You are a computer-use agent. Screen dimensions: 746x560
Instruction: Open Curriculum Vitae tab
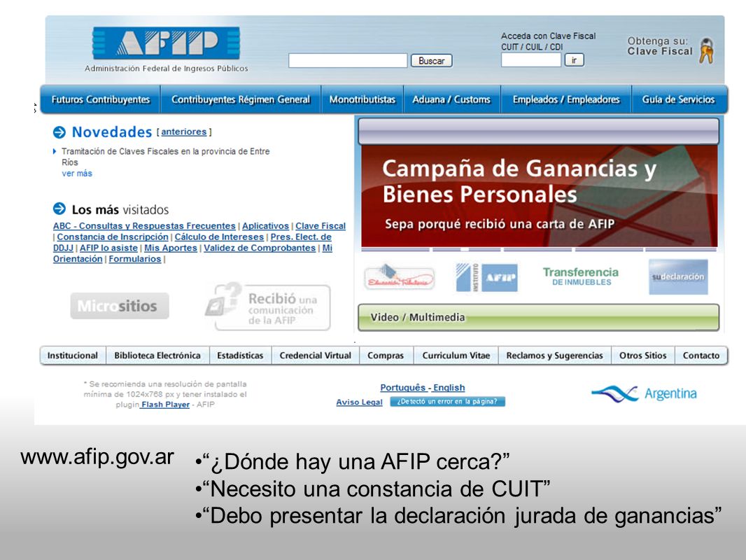(x=456, y=356)
